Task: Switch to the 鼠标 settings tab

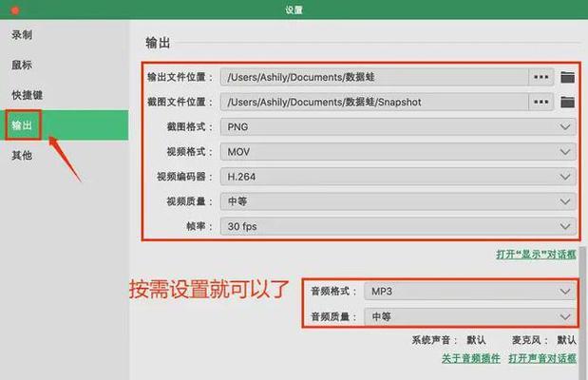Action: [x=65, y=65]
